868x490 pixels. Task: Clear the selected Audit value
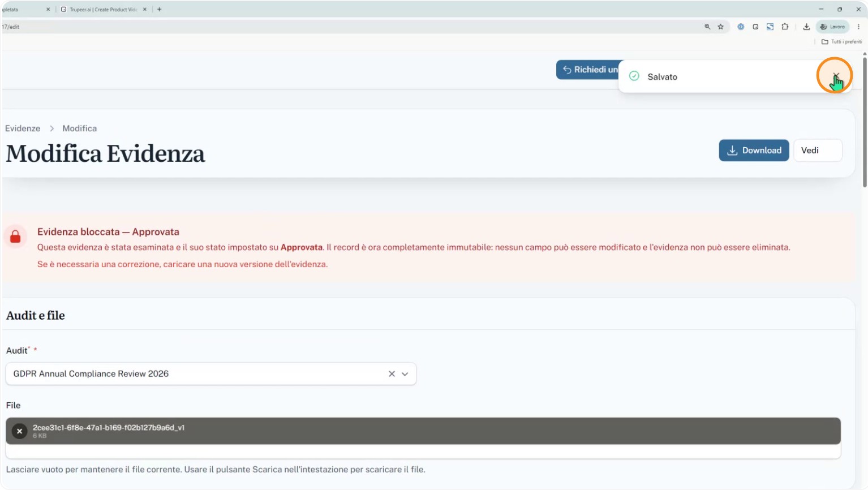tap(392, 374)
